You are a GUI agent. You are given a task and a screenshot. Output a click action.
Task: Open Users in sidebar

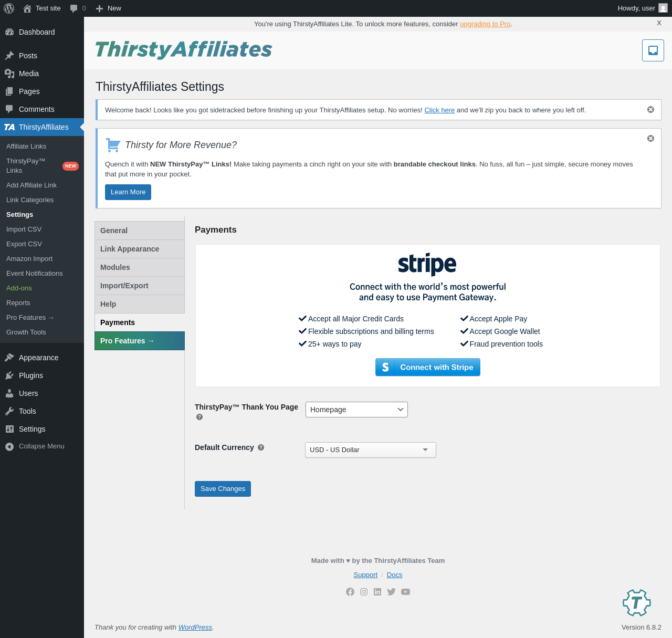pos(42,393)
